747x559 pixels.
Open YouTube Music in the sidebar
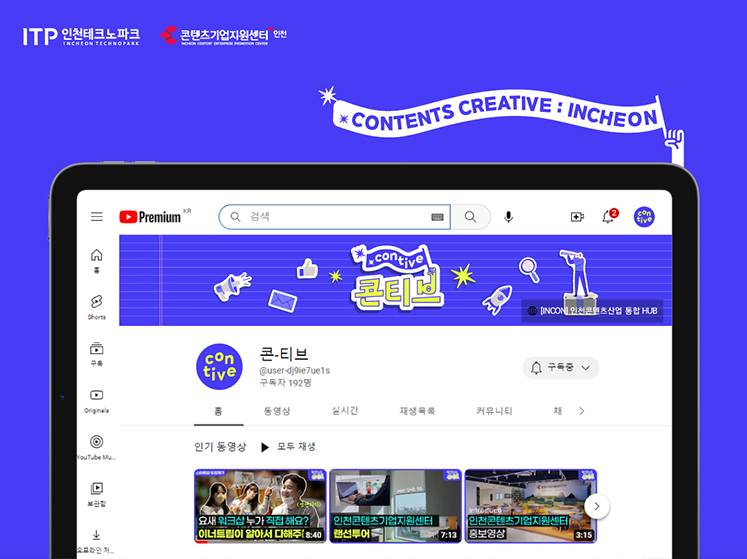[97, 447]
